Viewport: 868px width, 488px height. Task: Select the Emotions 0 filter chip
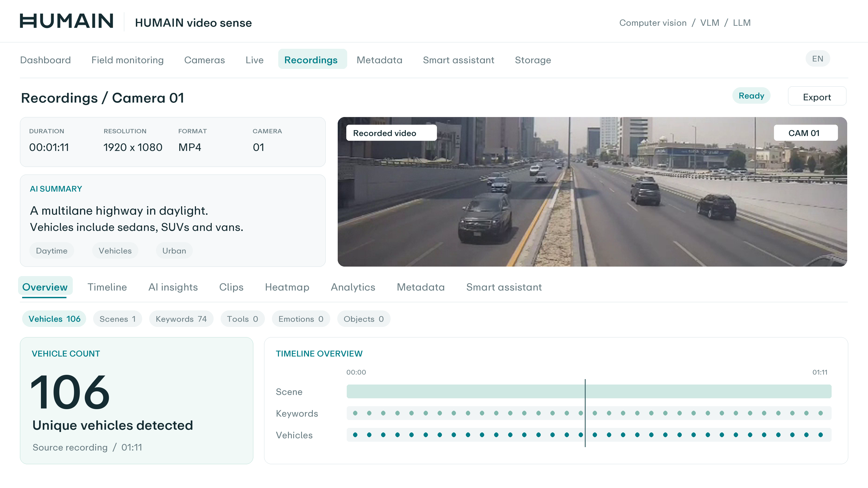click(301, 319)
